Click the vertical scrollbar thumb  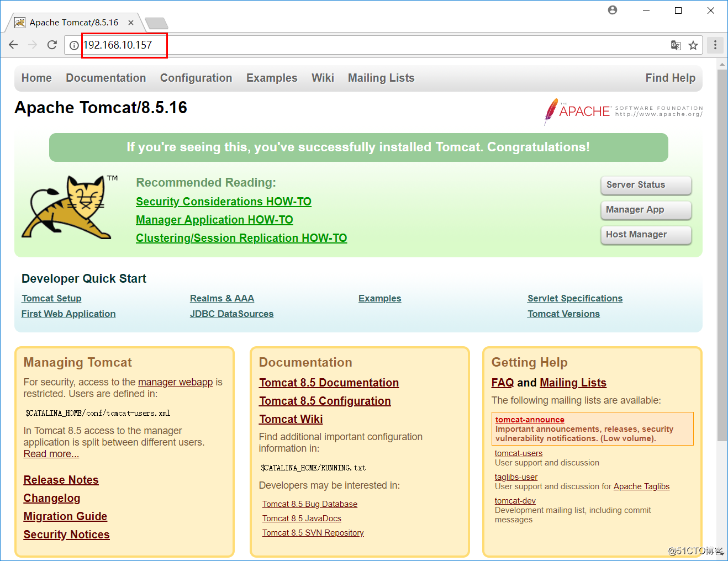pyautogui.click(x=722, y=255)
